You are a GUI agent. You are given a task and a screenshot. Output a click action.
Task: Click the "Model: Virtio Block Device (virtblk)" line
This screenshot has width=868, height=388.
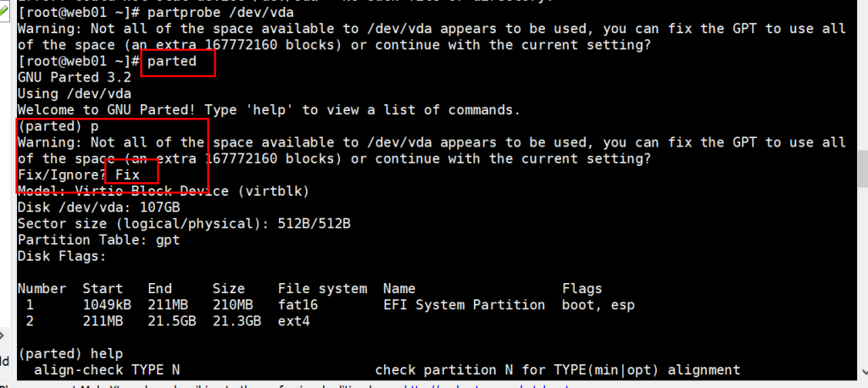pyautogui.click(x=164, y=191)
